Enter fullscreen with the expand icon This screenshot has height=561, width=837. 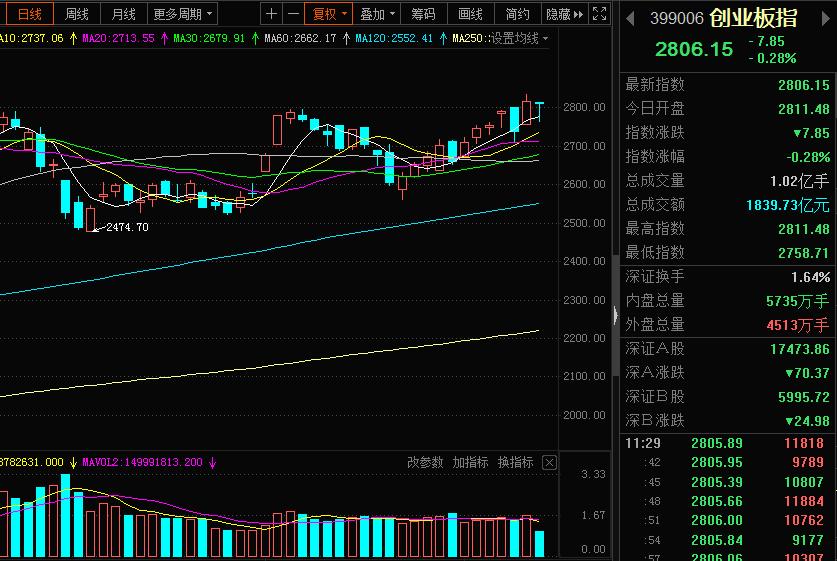pyautogui.click(x=599, y=14)
